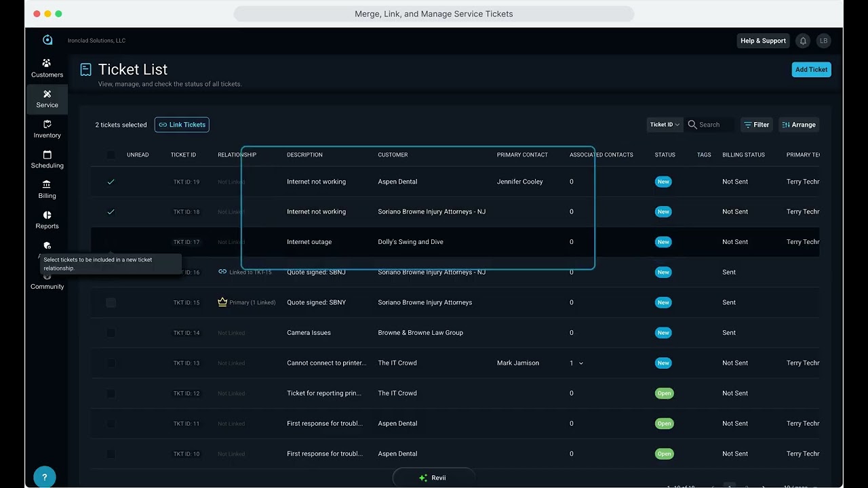
Task: Open the Arrange columns button
Action: [x=799, y=125]
